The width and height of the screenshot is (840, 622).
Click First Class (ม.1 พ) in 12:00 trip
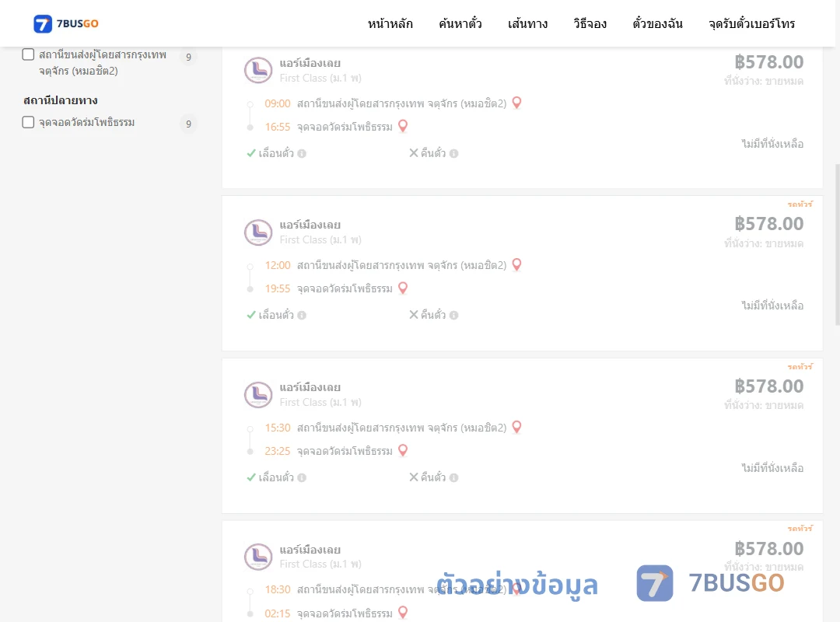tap(320, 240)
